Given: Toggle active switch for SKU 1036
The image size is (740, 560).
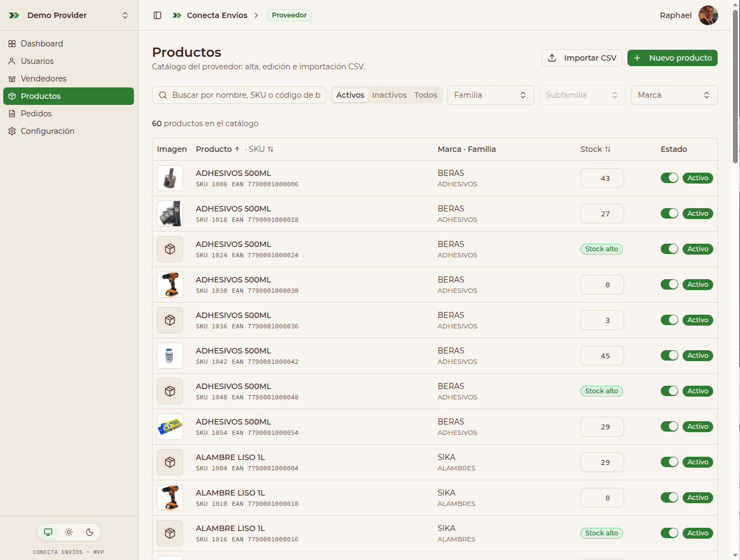Looking at the screenshot, I should click(669, 320).
